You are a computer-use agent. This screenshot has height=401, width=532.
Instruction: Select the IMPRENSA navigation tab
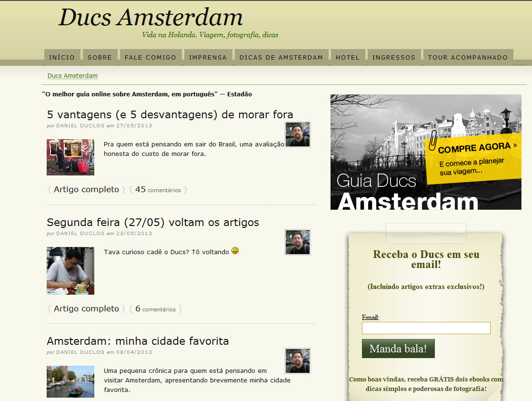pos(208,57)
